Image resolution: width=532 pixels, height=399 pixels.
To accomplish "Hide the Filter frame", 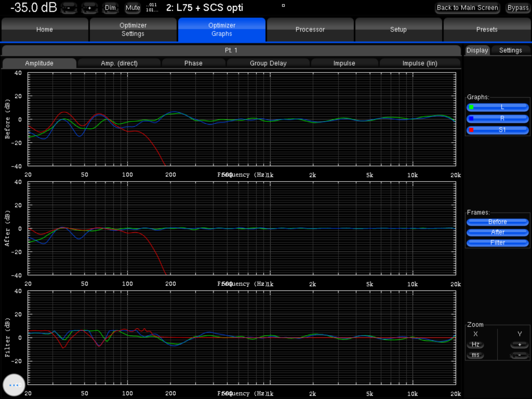I will pyautogui.click(x=497, y=243).
